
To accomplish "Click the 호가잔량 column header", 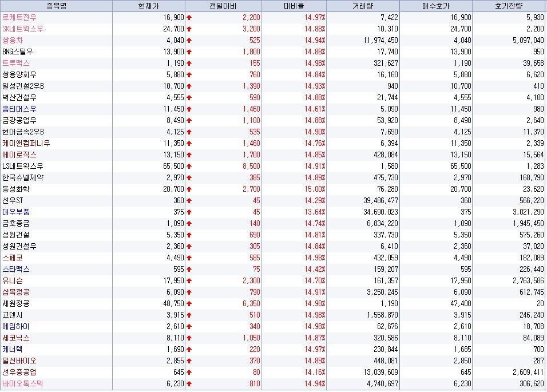I will point(509,6).
